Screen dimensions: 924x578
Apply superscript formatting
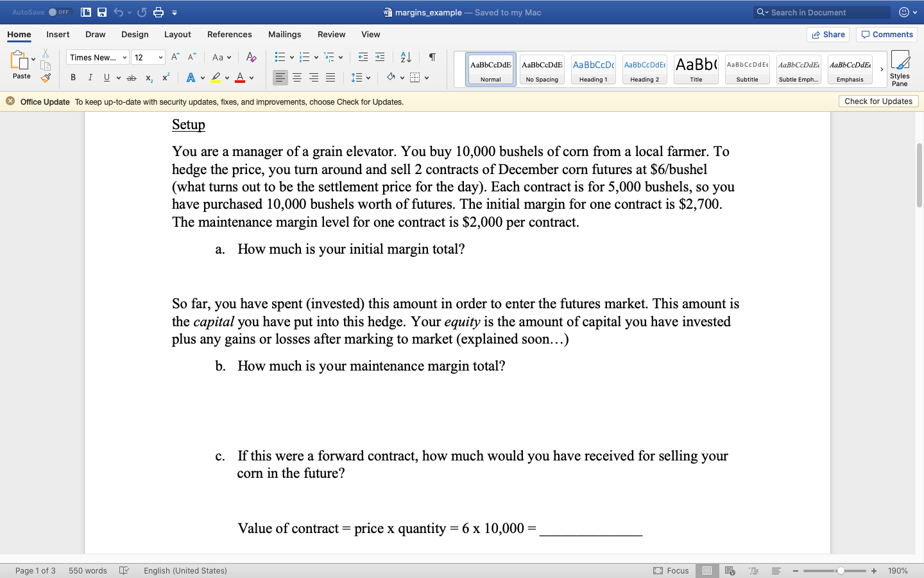tap(166, 77)
